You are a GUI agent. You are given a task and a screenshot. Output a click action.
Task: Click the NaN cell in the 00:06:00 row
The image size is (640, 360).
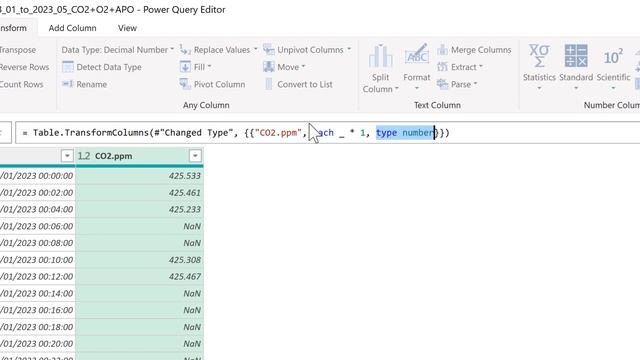point(139,226)
